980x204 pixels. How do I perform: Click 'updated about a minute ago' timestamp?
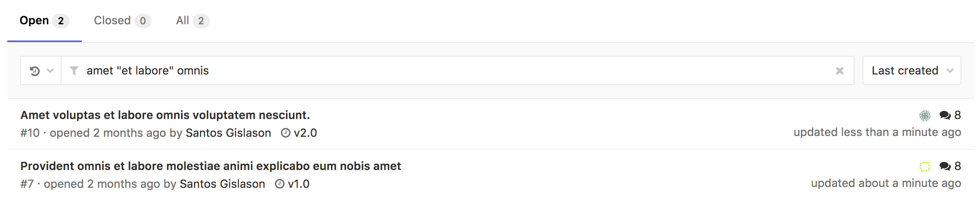click(x=886, y=183)
